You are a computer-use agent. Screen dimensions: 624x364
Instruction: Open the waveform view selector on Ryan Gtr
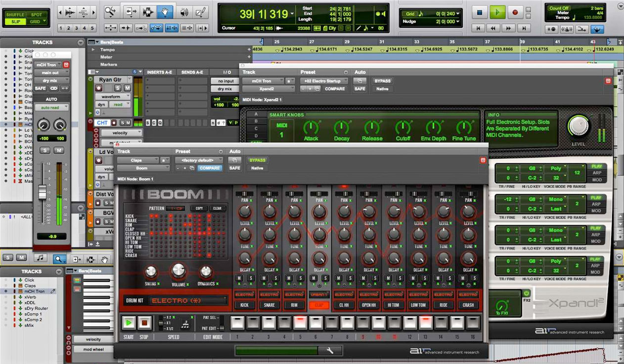[x=112, y=96]
